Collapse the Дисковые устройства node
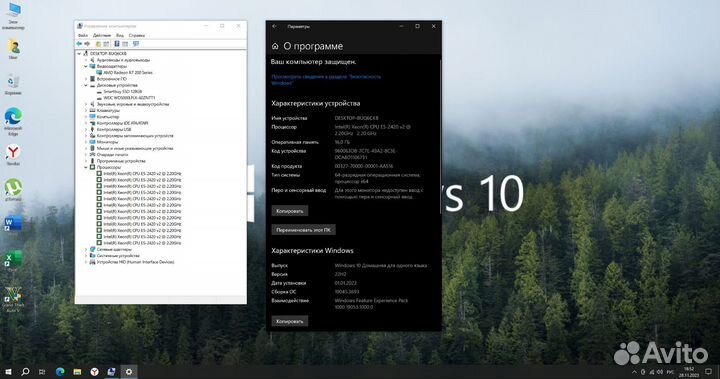Screen dimensions: 720x379 click(86, 85)
